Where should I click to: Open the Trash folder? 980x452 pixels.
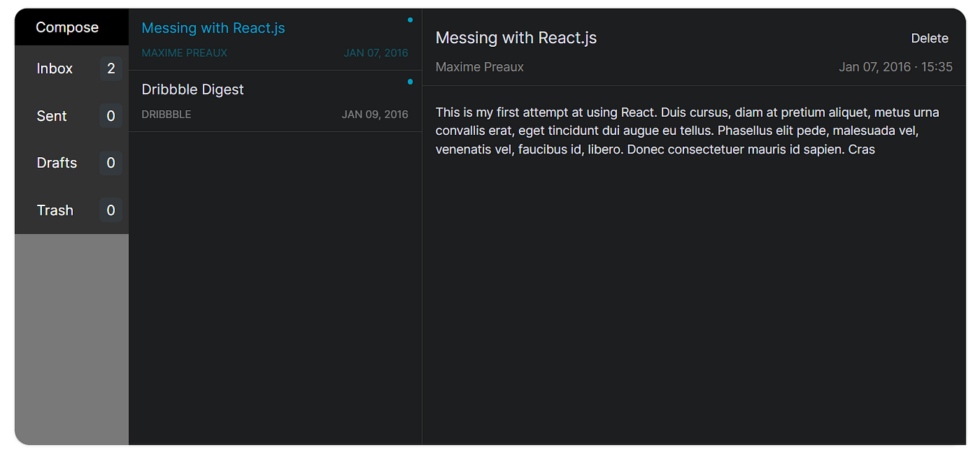55,210
